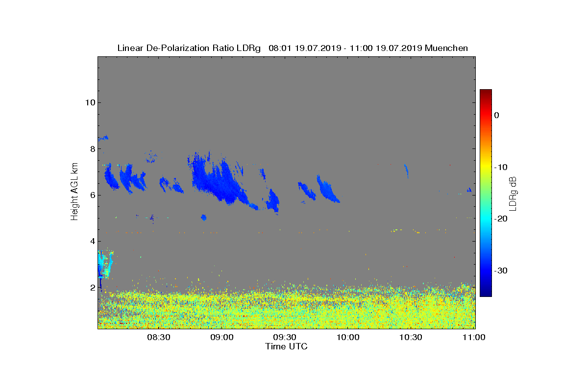This screenshot has height=392, width=588.
Task: Click the yellow boundary-layer echoes below 2 km
Action: tap(287, 308)
